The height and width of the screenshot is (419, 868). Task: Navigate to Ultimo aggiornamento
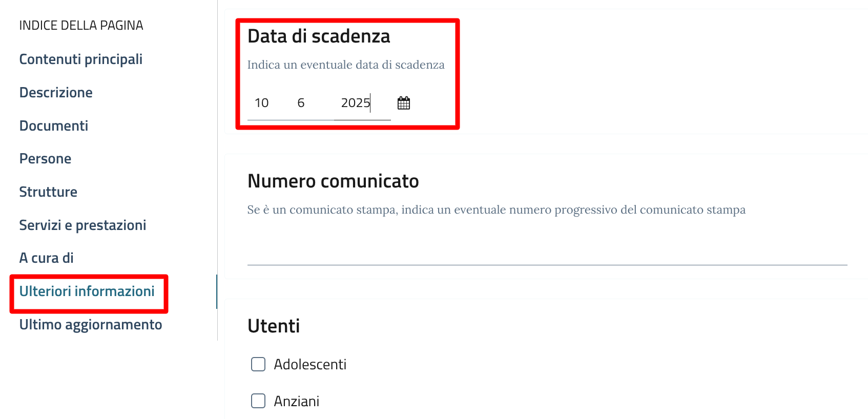(x=91, y=325)
